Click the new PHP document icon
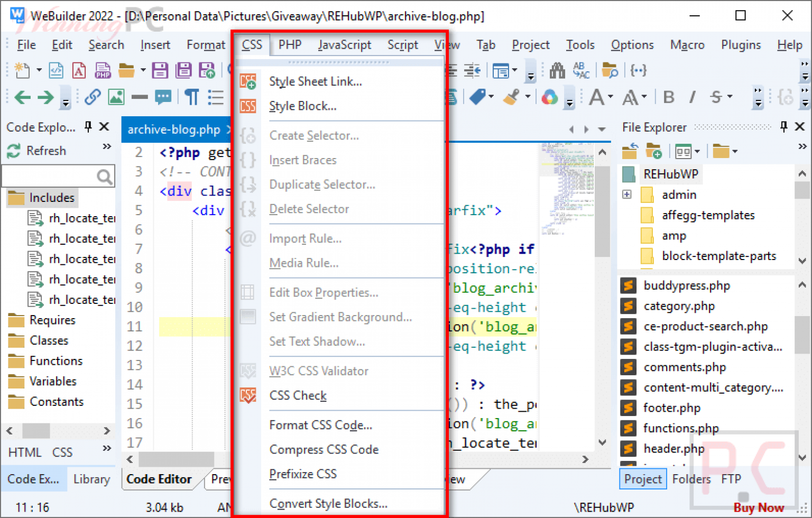 point(103,70)
